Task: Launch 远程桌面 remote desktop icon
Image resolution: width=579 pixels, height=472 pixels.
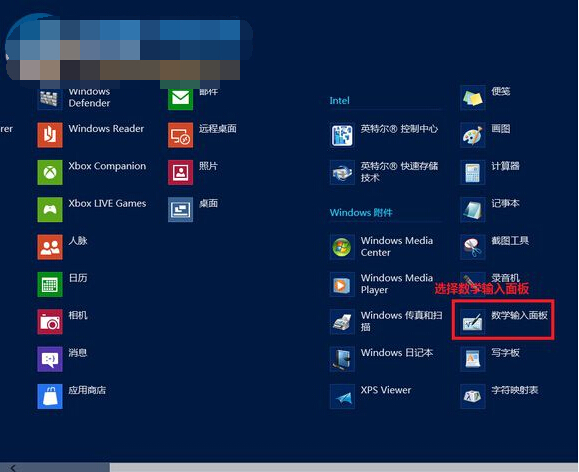Action: (180, 135)
